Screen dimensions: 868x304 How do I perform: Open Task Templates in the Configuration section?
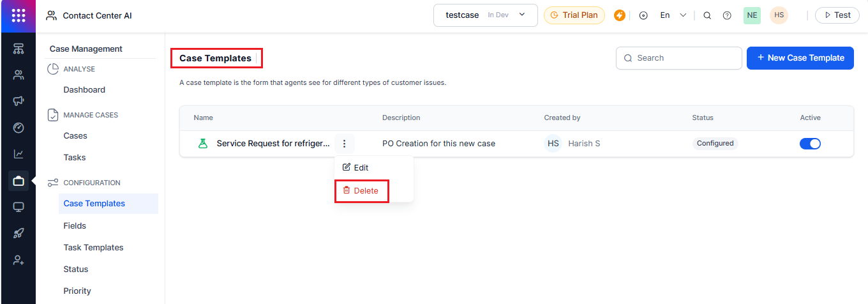(x=93, y=248)
